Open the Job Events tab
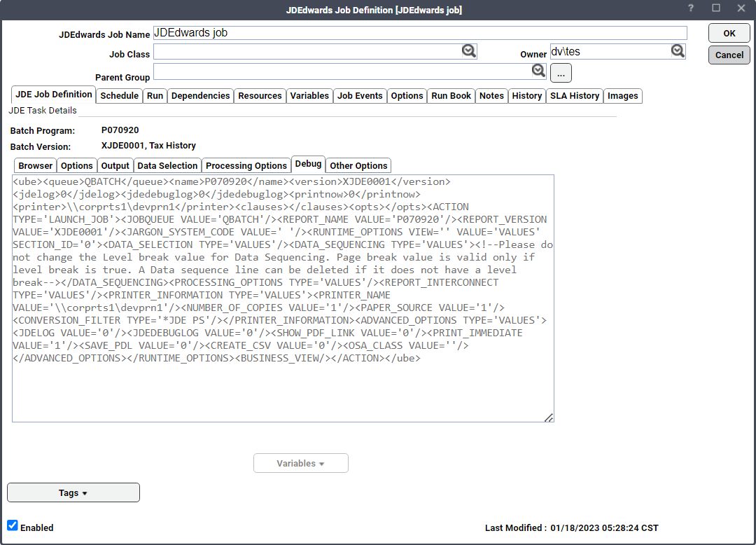The width and height of the screenshot is (756, 545). point(360,95)
